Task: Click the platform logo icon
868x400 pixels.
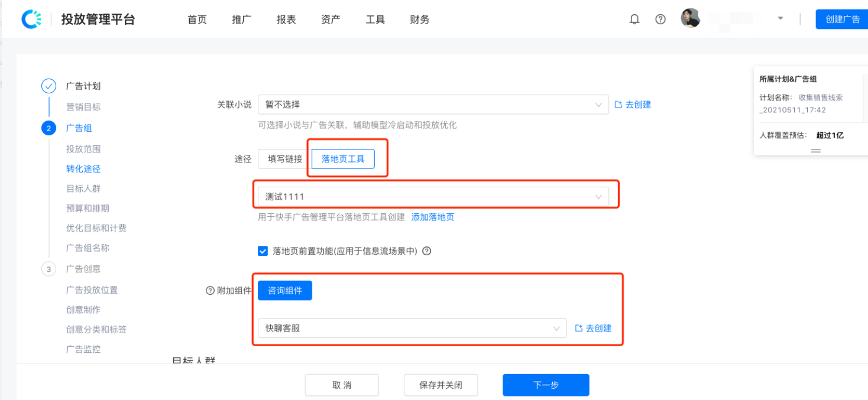Action: click(31, 19)
